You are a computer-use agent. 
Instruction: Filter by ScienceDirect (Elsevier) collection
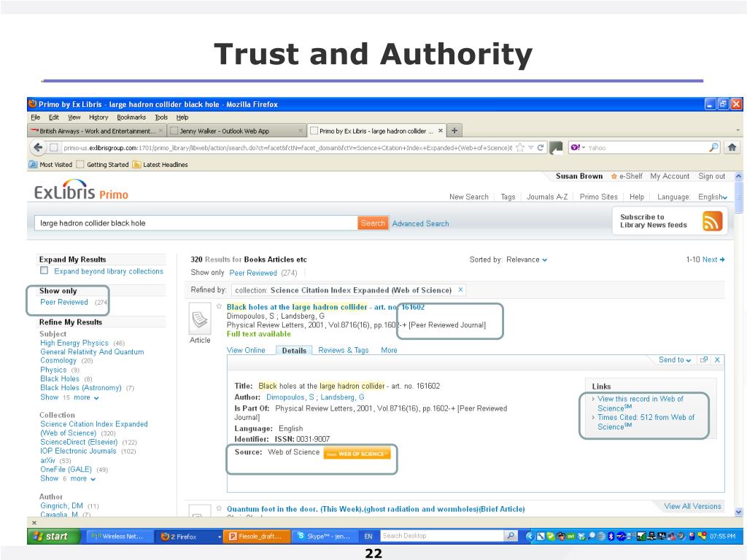click(x=79, y=442)
